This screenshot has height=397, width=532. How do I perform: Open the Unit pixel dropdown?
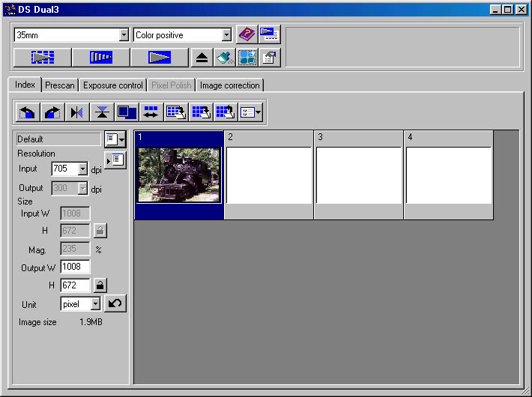pos(94,304)
